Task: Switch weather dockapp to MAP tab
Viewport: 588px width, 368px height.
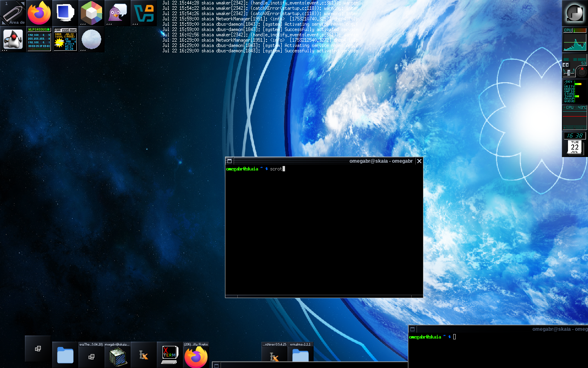Action: pyautogui.click(x=73, y=30)
